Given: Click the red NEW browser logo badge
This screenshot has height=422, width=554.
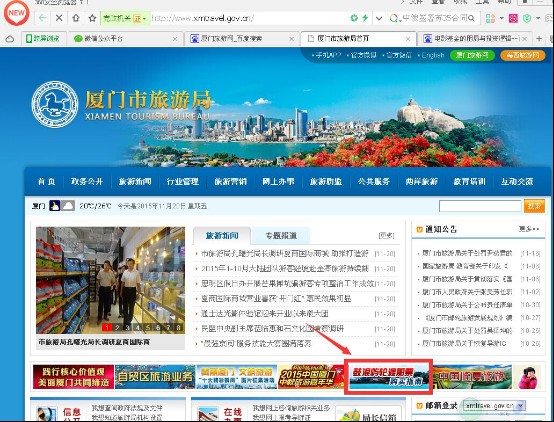Looking at the screenshot, I should pos(16,13).
